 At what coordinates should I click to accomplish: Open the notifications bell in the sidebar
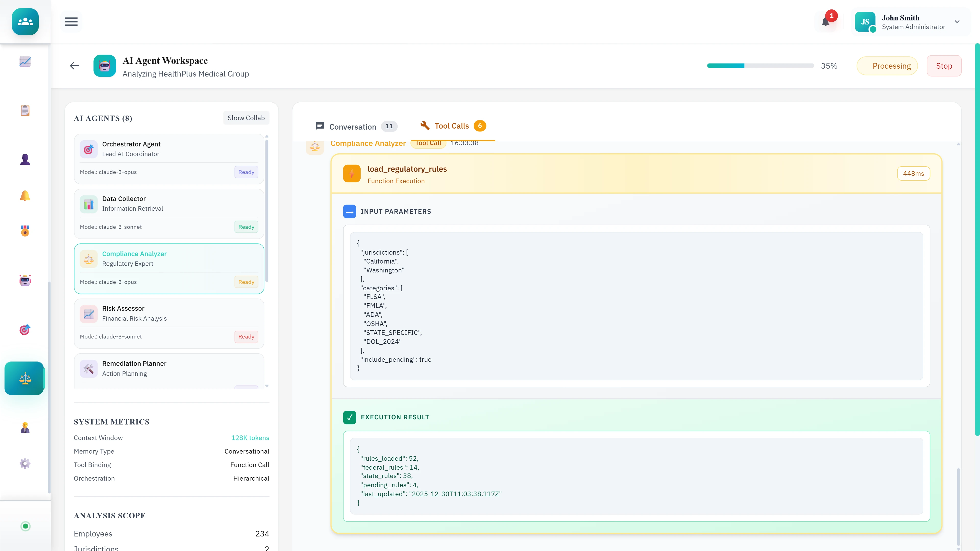[25, 195]
